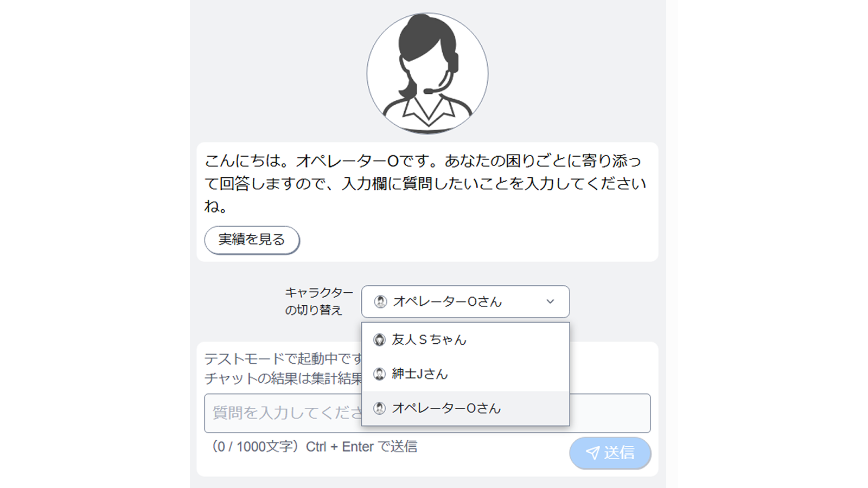
Task: Click the 送信 send button
Action: (610, 453)
